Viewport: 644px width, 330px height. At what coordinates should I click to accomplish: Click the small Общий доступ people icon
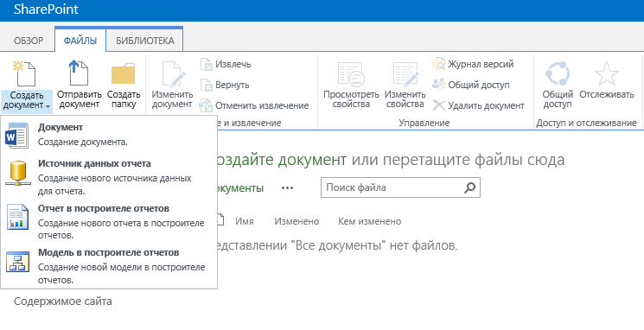click(x=438, y=85)
